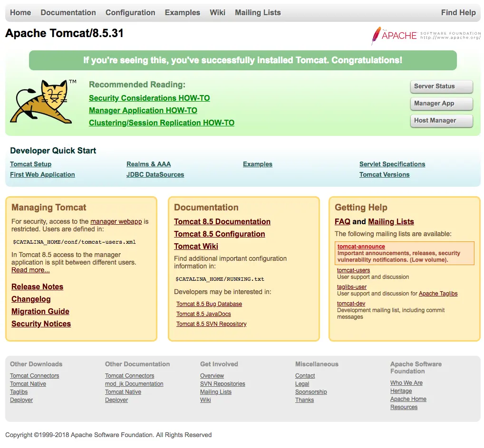The image size is (484, 448).
Task: Open Contact link under Miscellaneous
Action: pos(305,375)
